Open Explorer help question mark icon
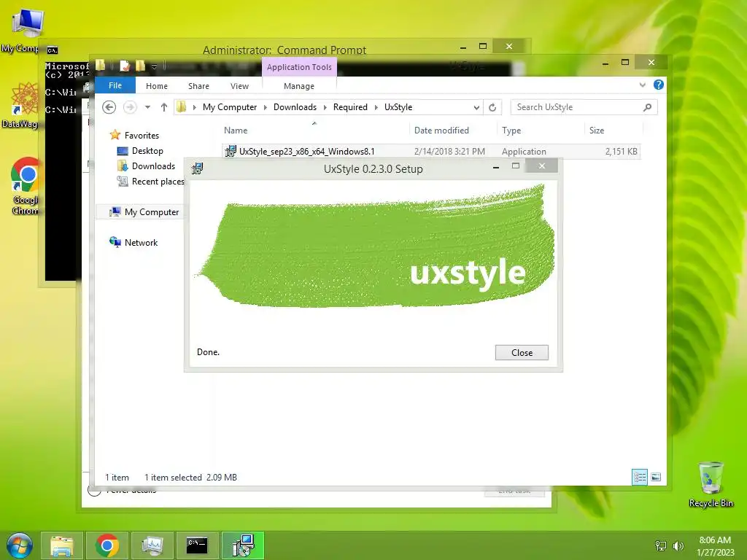The width and height of the screenshot is (747, 560). pos(659,85)
